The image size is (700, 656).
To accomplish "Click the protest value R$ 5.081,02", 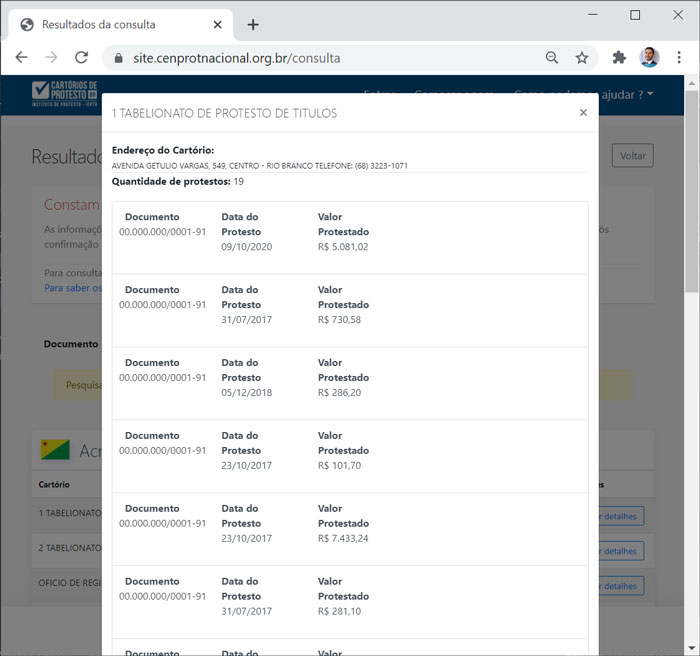I will (343, 247).
